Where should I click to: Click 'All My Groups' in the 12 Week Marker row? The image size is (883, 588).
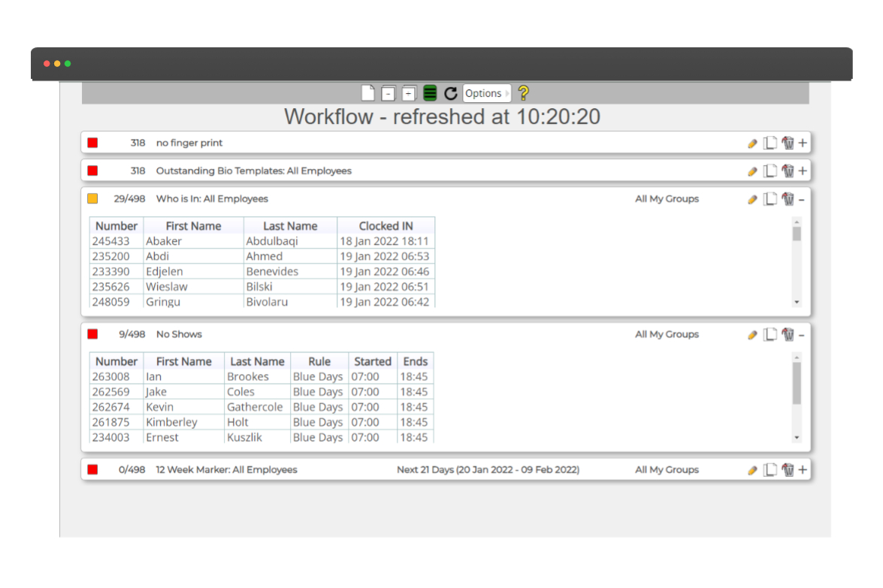click(667, 469)
